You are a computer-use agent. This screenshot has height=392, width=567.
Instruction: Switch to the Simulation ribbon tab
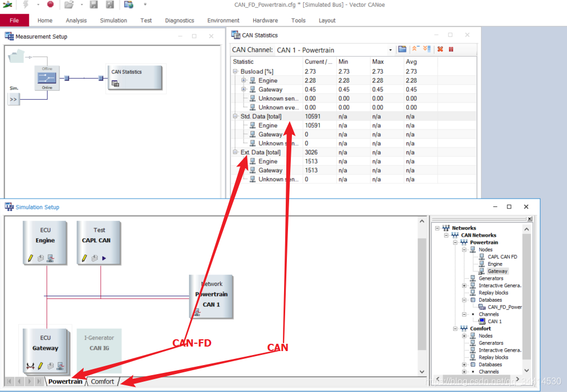[113, 20]
